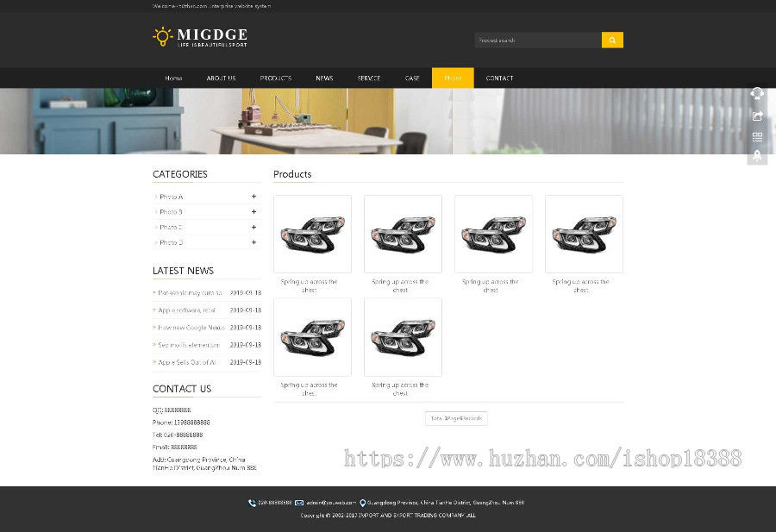Select the Email: 88888888 line
776x532 pixels.
(175, 448)
